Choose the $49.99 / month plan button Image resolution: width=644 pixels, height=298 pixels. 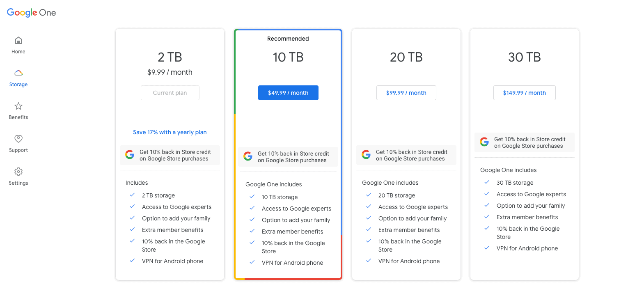tap(288, 93)
